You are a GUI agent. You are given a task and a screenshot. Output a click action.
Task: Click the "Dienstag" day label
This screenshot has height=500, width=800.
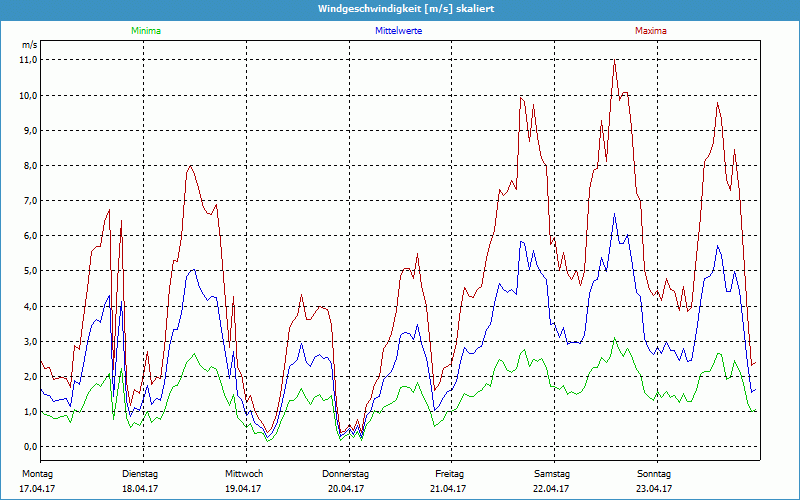click(140, 474)
